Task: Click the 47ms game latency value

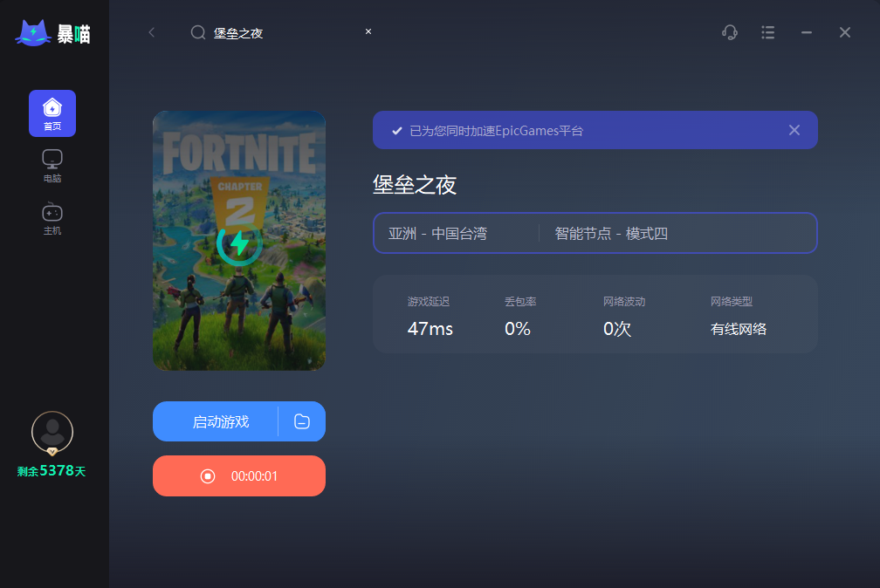Action: (x=430, y=329)
